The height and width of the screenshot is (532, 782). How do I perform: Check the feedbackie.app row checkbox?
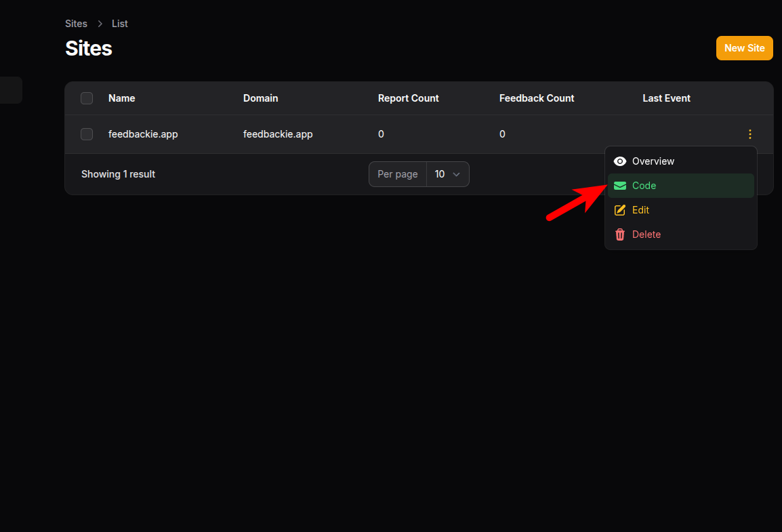tap(87, 134)
